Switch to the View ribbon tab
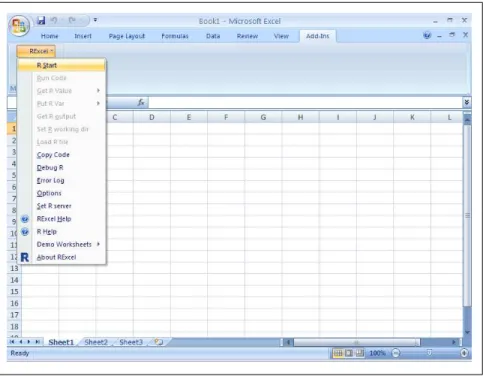483x376 pixels. point(281,36)
